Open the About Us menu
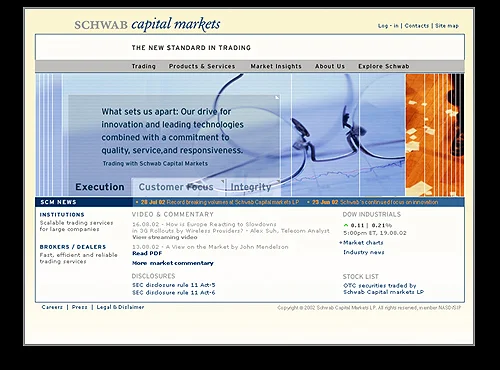The height and width of the screenshot is (370, 500). [x=330, y=66]
